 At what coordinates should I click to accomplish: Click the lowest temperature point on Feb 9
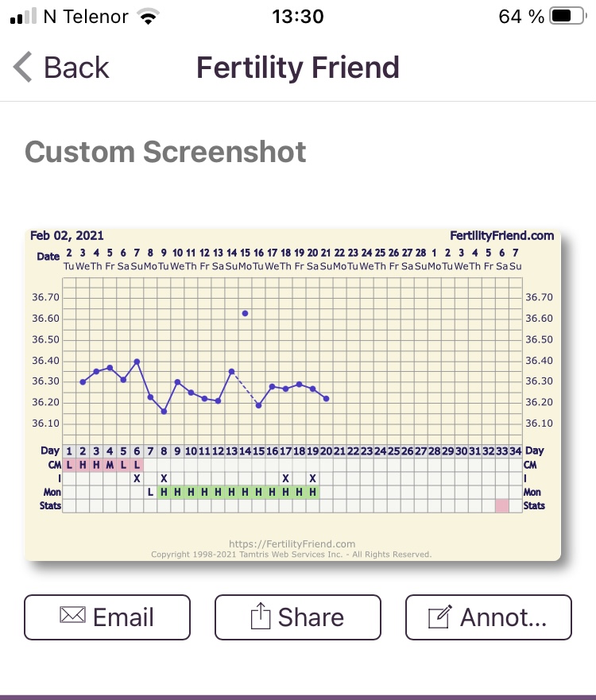click(x=164, y=412)
